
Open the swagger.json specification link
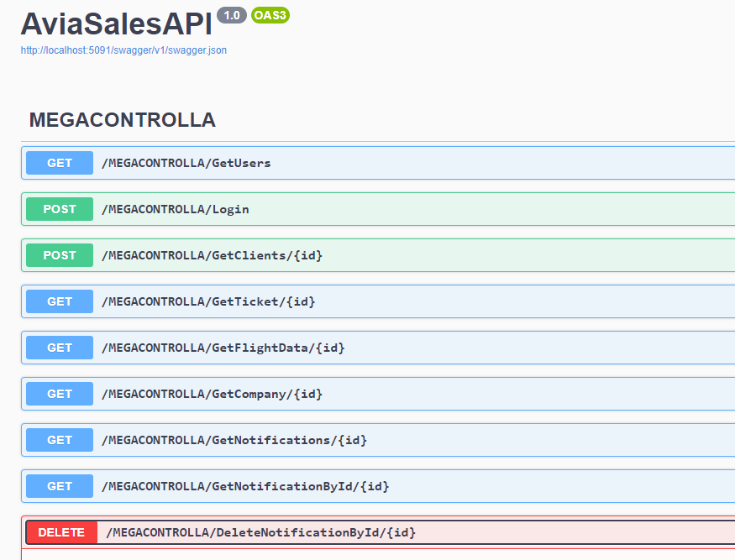coord(123,50)
